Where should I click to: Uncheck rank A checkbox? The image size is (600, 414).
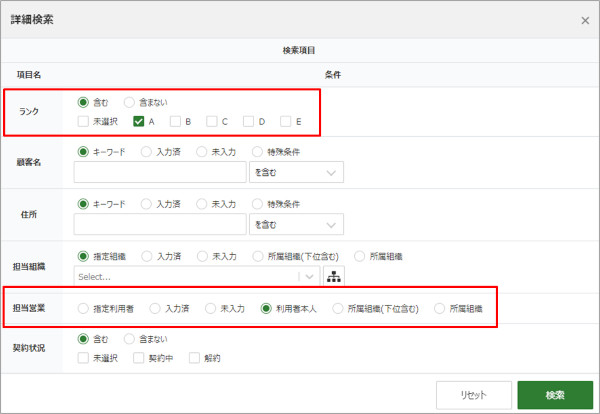139,122
